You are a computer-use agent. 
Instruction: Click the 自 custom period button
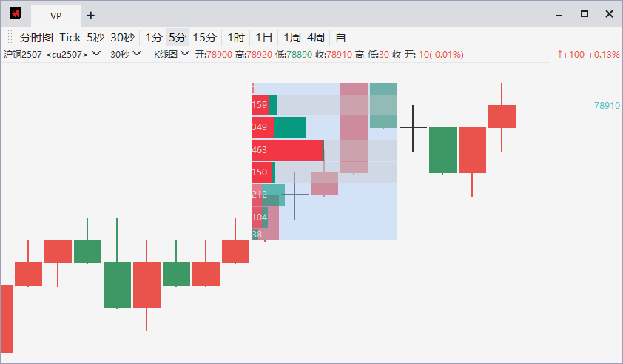click(340, 37)
